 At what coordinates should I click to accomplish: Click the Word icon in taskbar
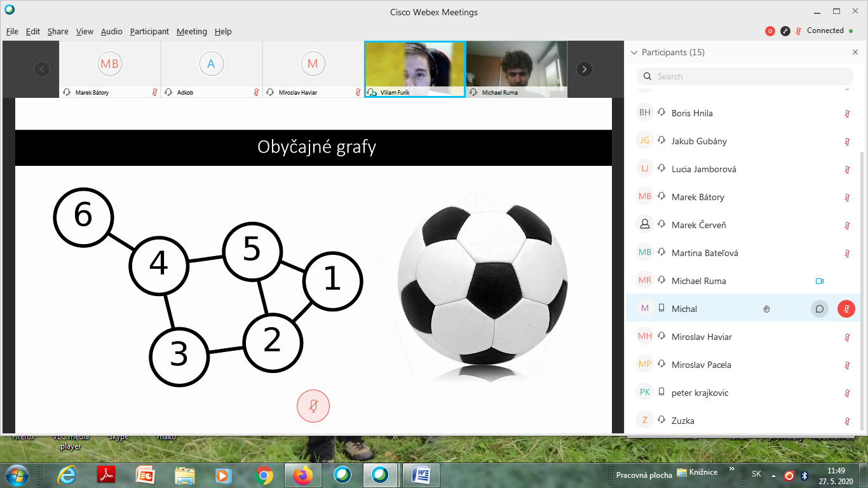coord(421,475)
